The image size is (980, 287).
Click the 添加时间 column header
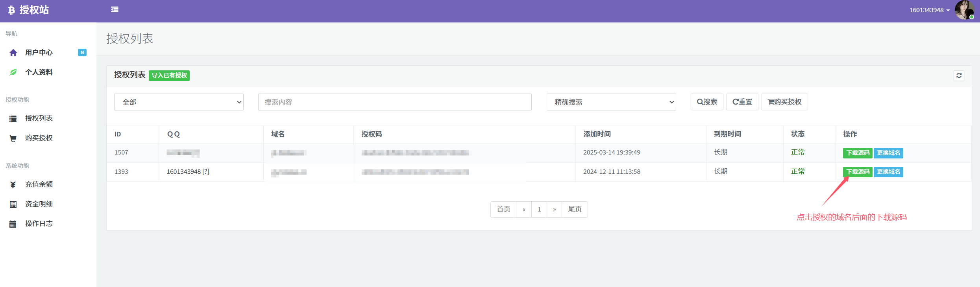pyautogui.click(x=597, y=134)
